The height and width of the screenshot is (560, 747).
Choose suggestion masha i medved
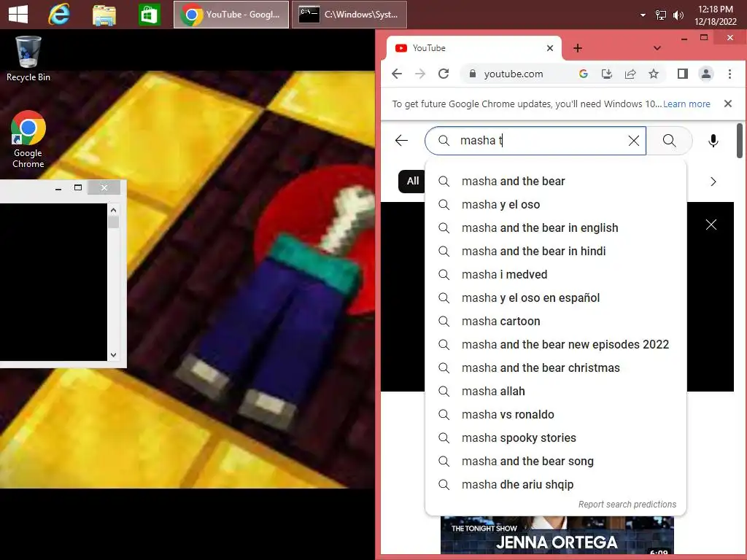pos(555,274)
